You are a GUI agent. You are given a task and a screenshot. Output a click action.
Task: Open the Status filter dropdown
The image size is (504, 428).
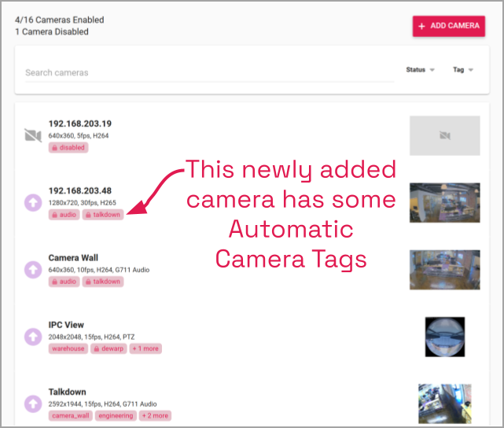(420, 70)
